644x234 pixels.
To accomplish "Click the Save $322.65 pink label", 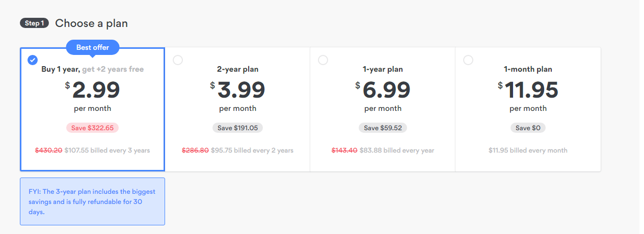I will pos(92,128).
